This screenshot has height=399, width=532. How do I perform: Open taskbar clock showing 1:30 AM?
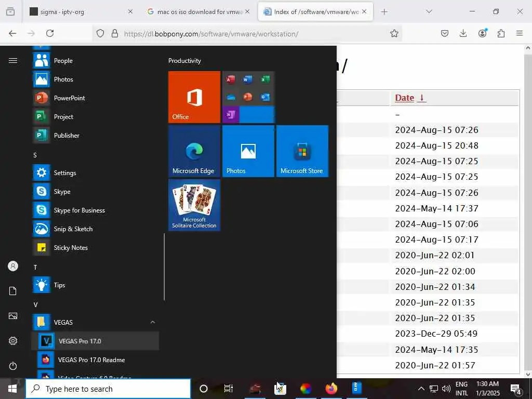487,389
